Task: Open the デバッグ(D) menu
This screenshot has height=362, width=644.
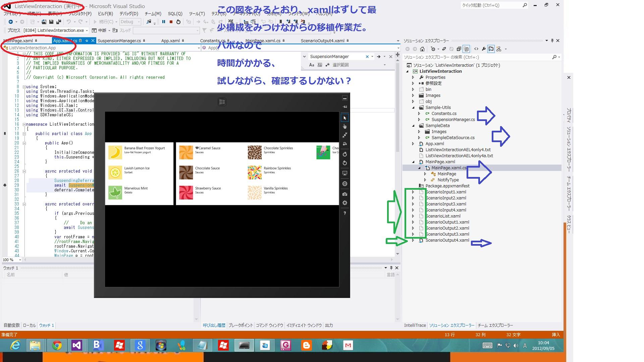Action: 129,14
